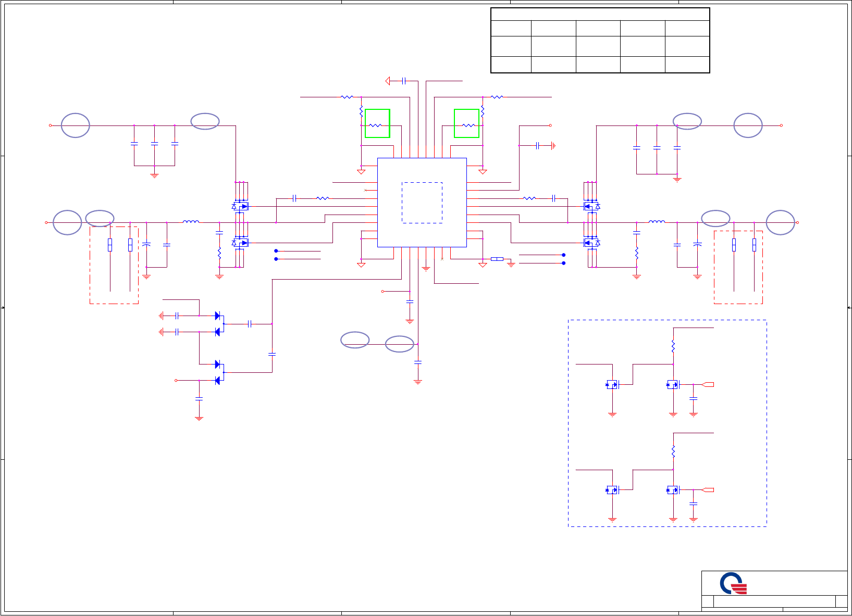
Task: Click the upper blue test point dot left of IC
Action: click(x=276, y=251)
